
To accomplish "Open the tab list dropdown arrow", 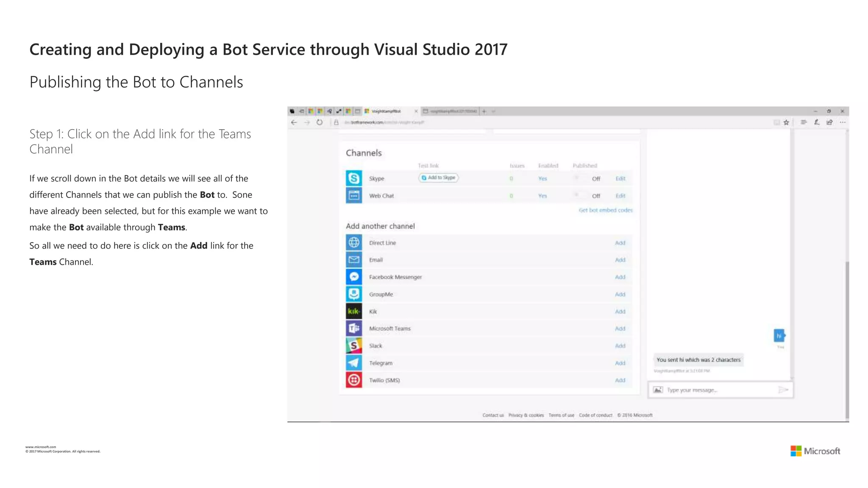I will click(x=494, y=111).
